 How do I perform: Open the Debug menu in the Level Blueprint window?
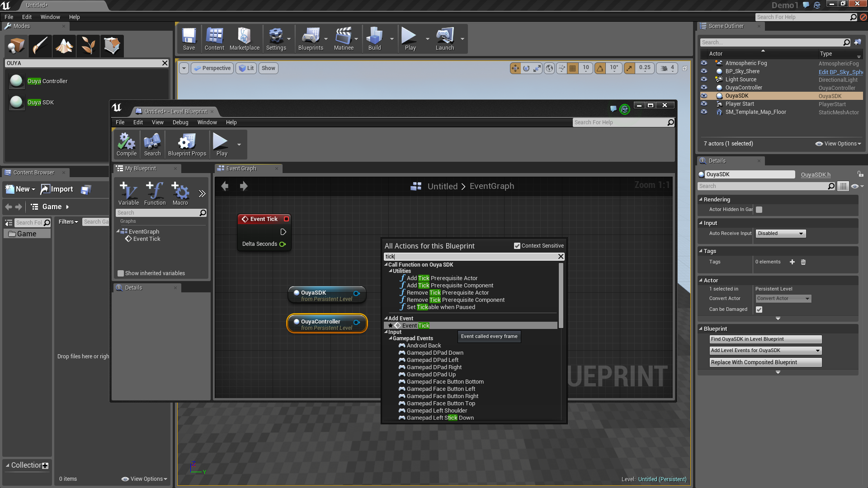(x=180, y=122)
